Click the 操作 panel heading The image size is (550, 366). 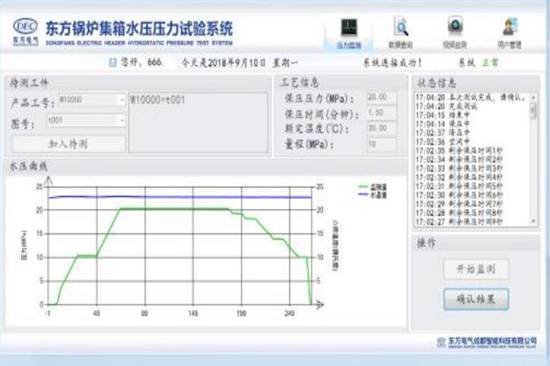pyautogui.click(x=426, y=243)
